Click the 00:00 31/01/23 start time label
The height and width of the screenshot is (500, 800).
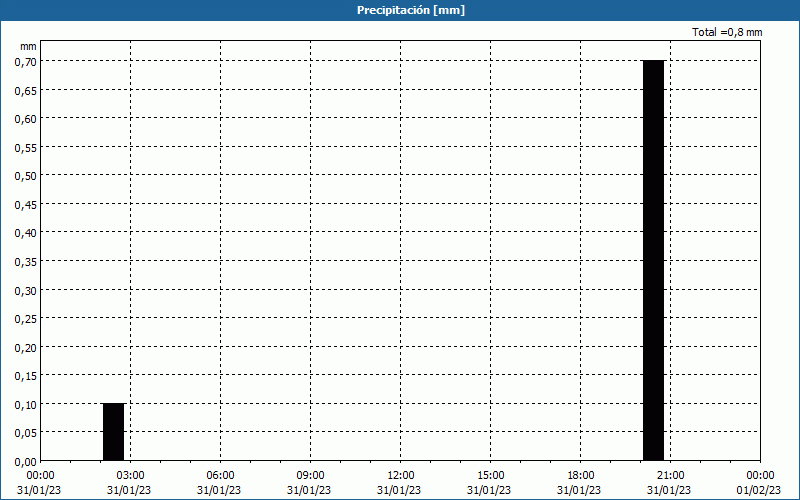pos(39,483)
